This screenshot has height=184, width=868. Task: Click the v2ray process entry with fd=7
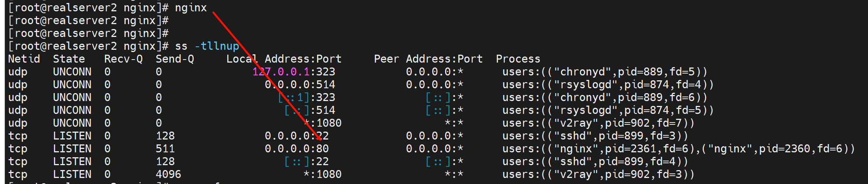point(598,123)
